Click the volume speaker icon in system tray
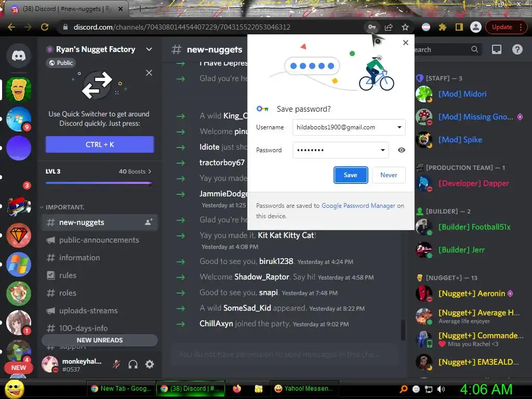 (x=442, y=389)
